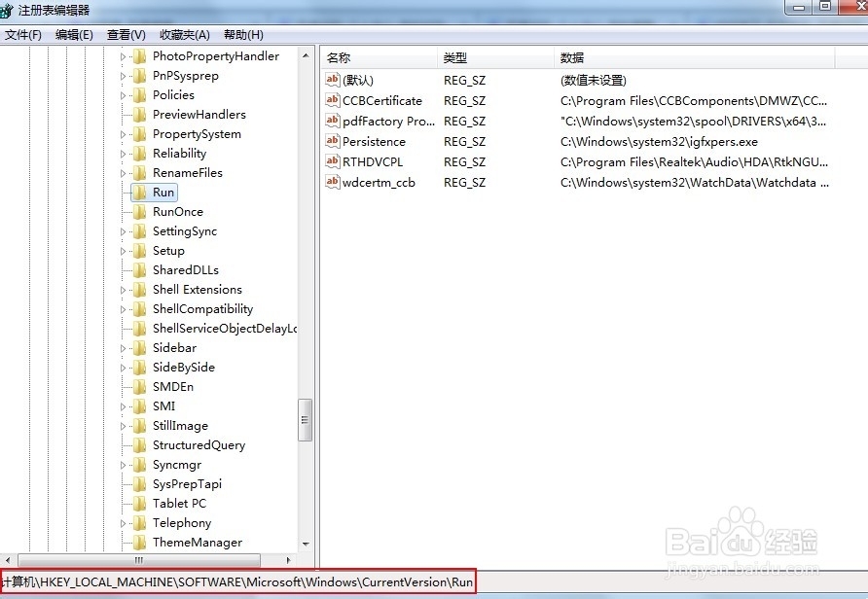Image resolution: width=868 pixels, height=599 pixels.
Task: Expand the PhotoPropertyHandler key
Action: pyautogui.click(x=122, y=55)
